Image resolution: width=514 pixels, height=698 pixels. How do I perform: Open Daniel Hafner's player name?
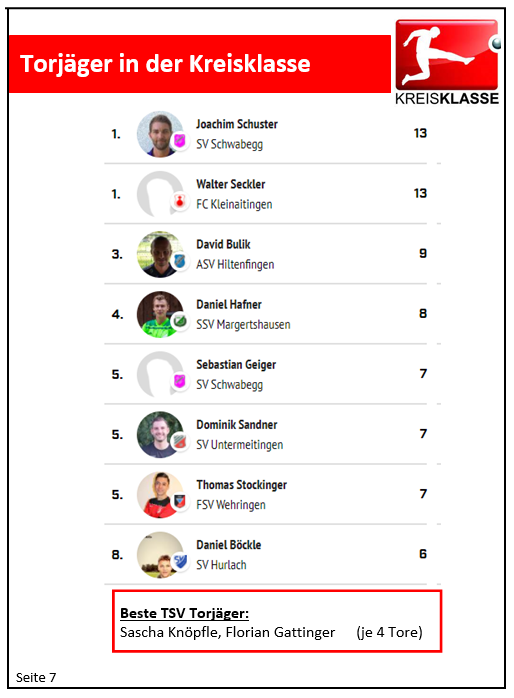pos(229,304)
